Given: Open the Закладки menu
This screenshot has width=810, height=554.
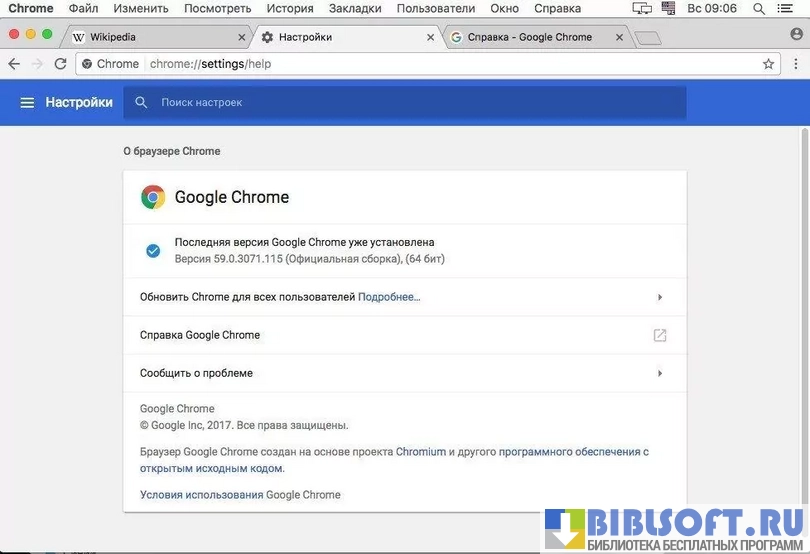Looking at the screenshot, I should point(354,9).
